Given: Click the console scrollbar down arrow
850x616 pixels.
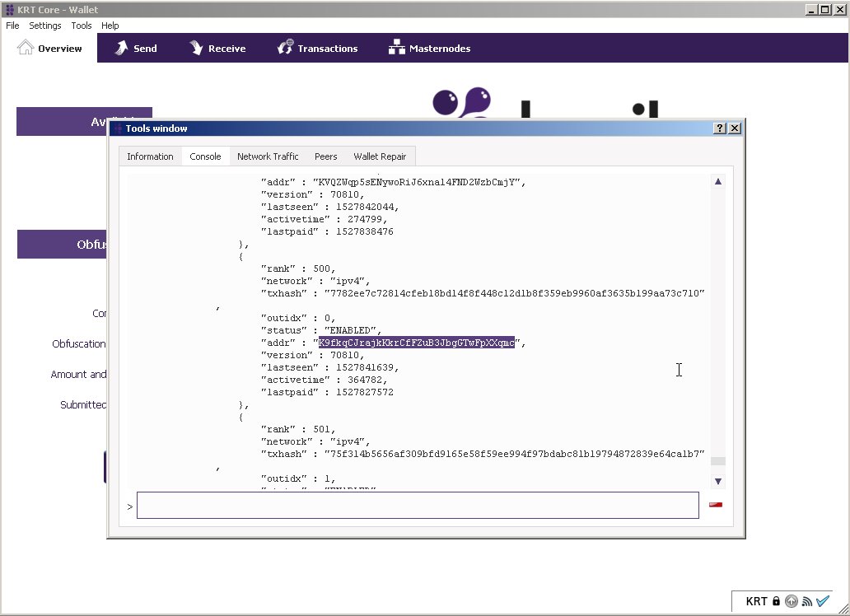Looking at the screenshot, I should (717, 482).
